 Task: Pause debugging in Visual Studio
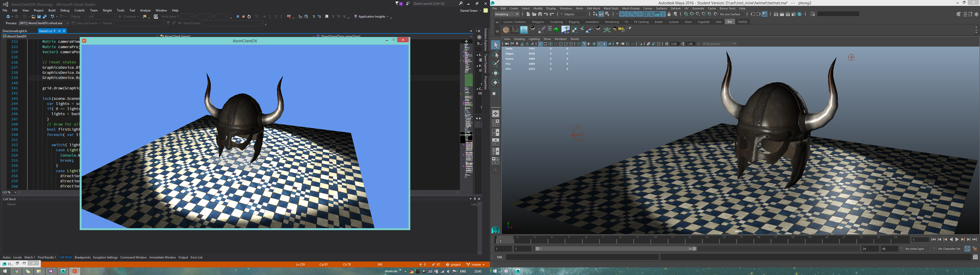coord(238,17)
